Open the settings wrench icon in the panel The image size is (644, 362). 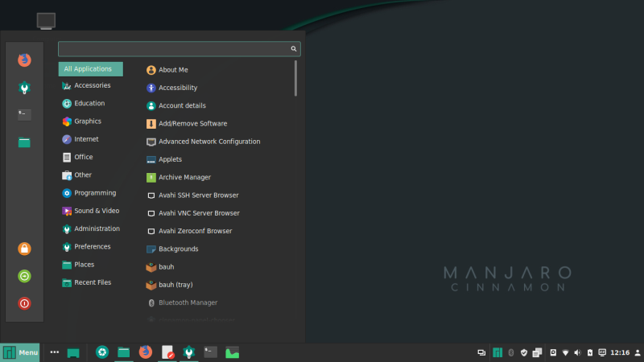189,352
